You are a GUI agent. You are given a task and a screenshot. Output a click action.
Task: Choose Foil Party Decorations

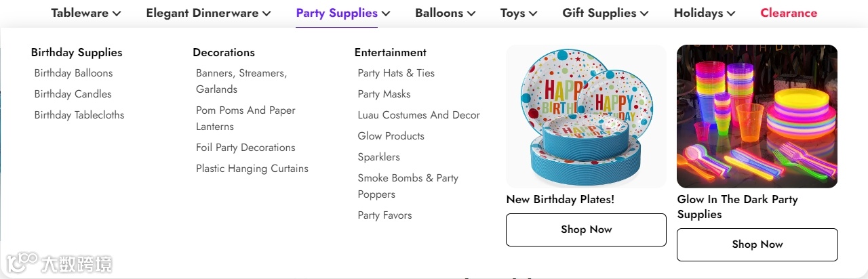tap(245, 148)
